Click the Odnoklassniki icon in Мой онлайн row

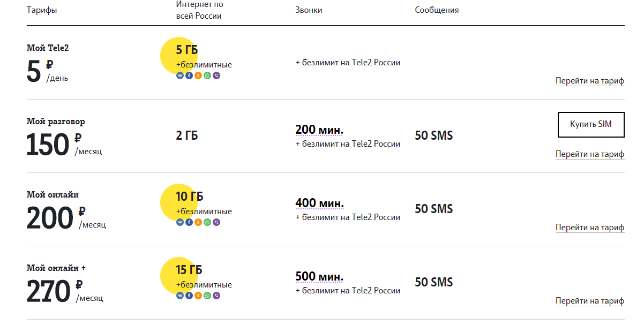(198, 222)
